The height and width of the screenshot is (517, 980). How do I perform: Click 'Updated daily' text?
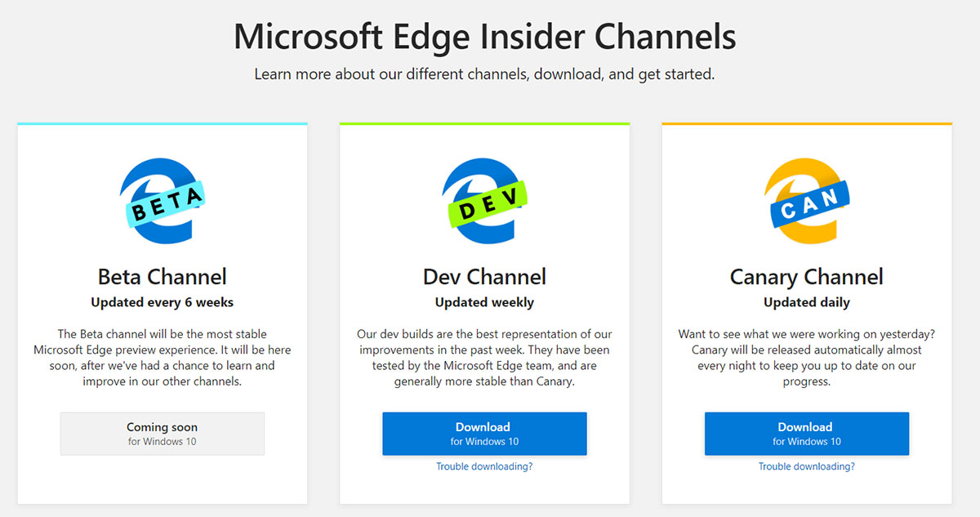click(807, 302)
